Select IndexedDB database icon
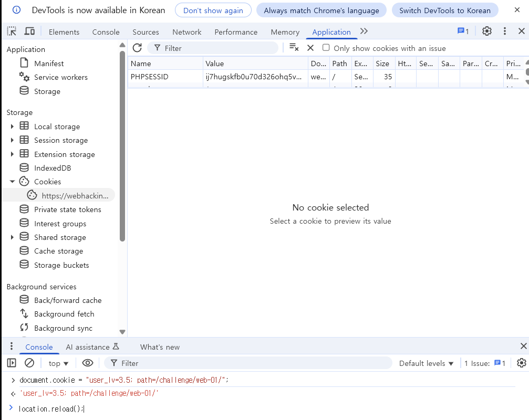The image size is (529, 420). (x=24, y=167)
